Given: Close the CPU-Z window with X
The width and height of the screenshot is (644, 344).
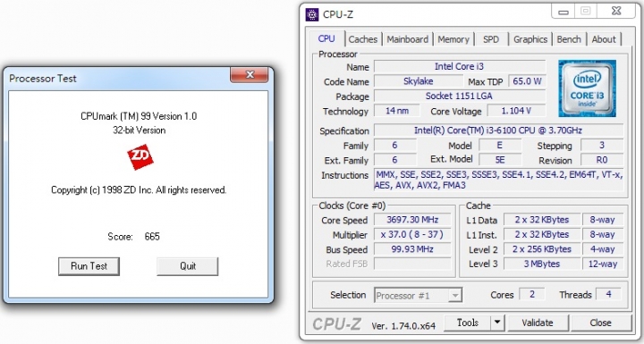Looking at the screenshot, I should click(x=616, y=12).
